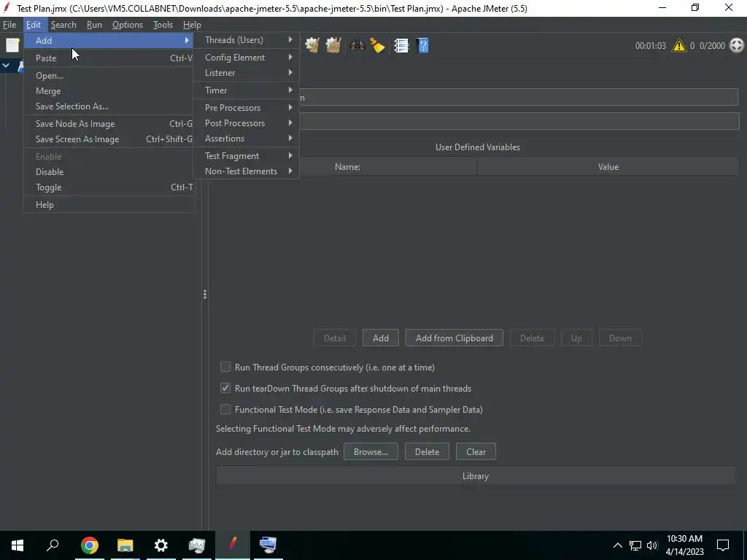The image size is (747, 560).
Task: Expand the Assertions submenu
Action: coord(246,139)
